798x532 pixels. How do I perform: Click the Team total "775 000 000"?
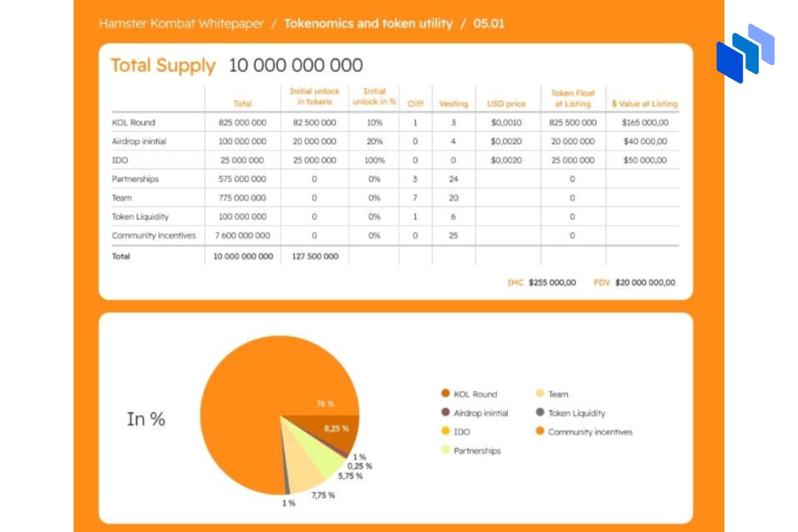click(242, 198)
